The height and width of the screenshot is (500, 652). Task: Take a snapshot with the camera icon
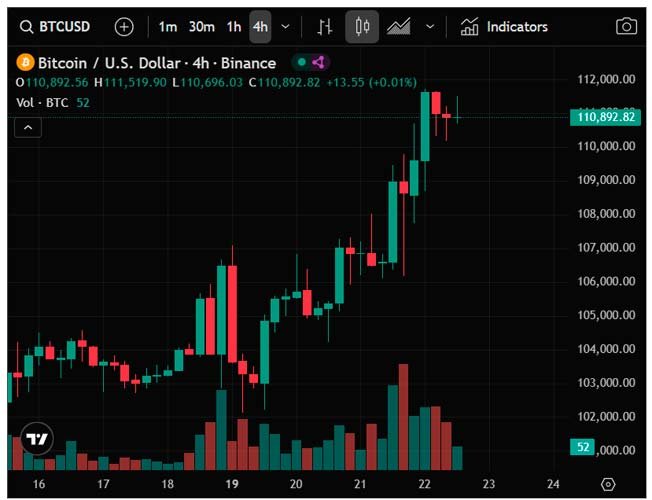click(x=626, y=27)
